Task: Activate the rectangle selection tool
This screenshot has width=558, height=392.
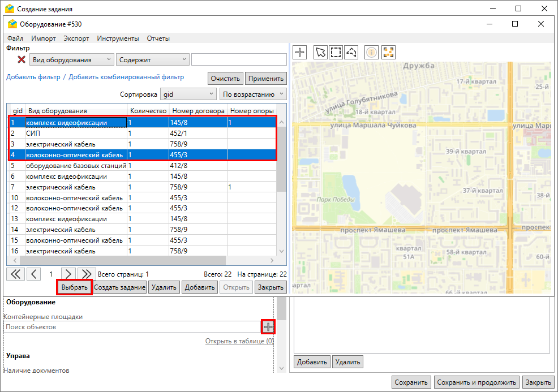Action: tap(336, 53)
